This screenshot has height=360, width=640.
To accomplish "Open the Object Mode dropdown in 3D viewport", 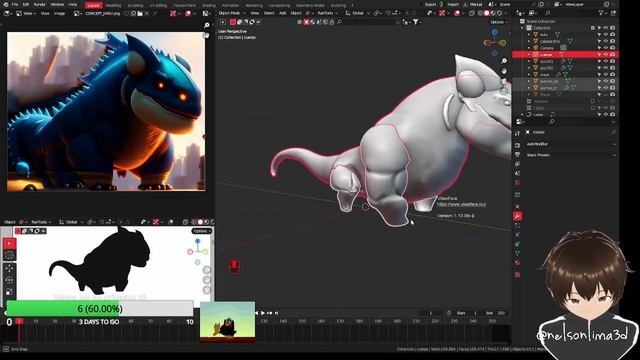I will [231, 13].
